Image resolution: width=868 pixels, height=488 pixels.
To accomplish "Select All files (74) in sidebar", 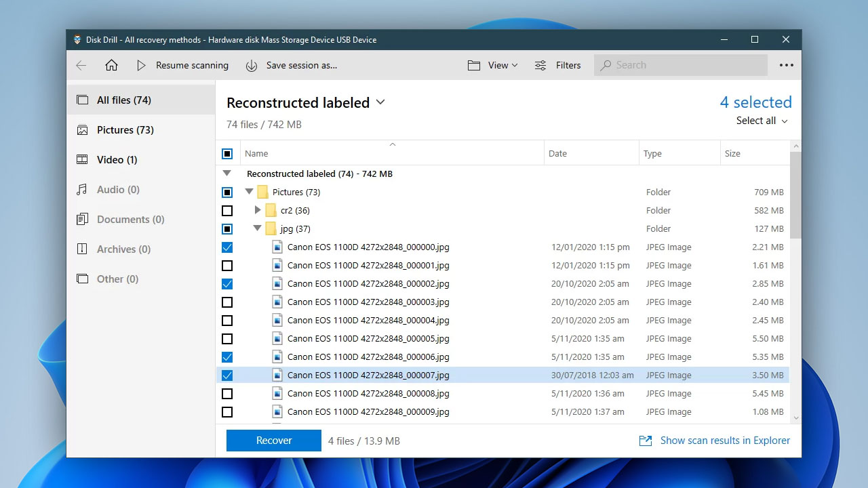I will coord(141,100).
